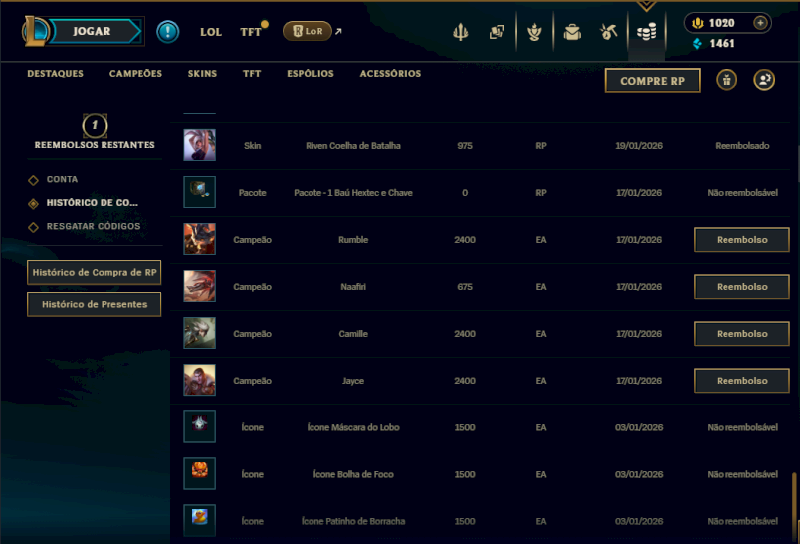The image size is (800, 544).
Task: Open the SKINS store tab
Action: 202,73
